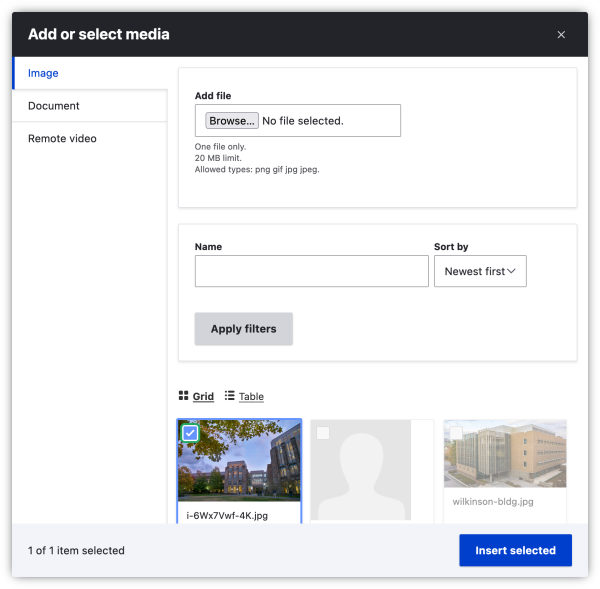Click the 1 of 1 item selected status
Screen dimensions: 600x589
[76, 550]
